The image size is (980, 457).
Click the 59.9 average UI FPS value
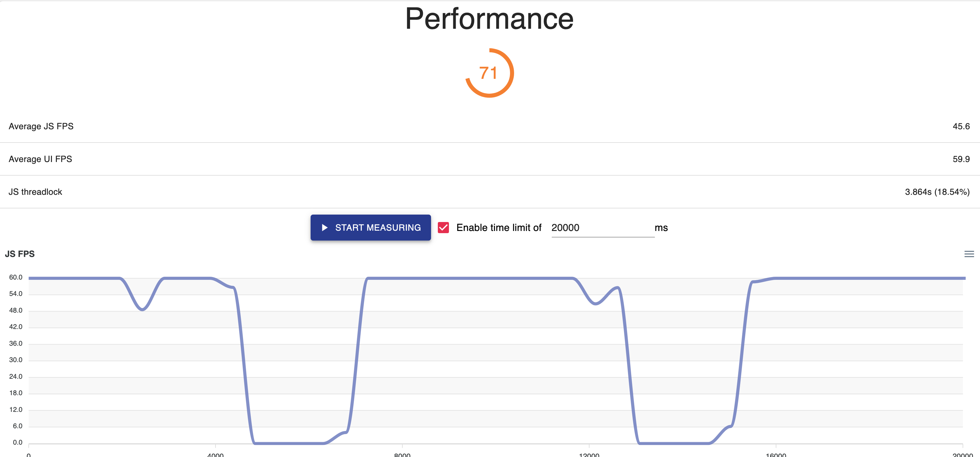click(x=961, y=159)
